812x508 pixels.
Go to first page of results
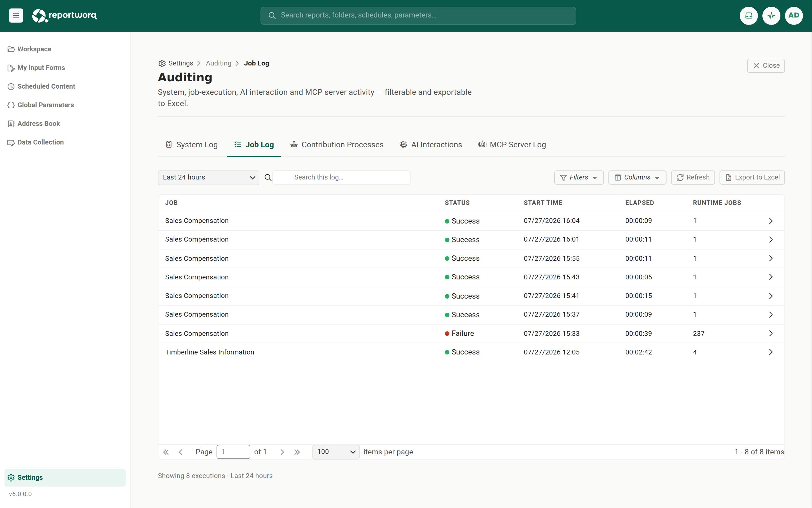tap(166, 452)
